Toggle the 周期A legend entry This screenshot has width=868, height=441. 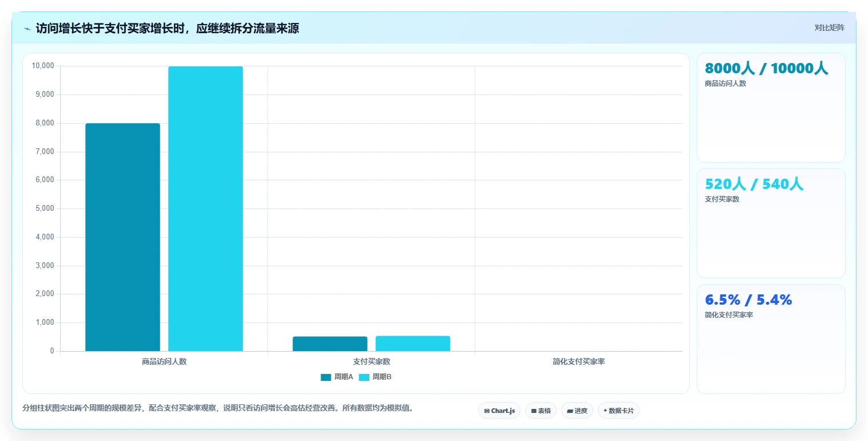[x=337, y=377]
